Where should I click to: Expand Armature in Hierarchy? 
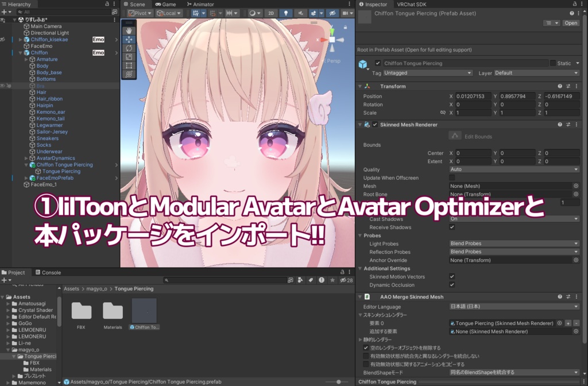[26, 59]
